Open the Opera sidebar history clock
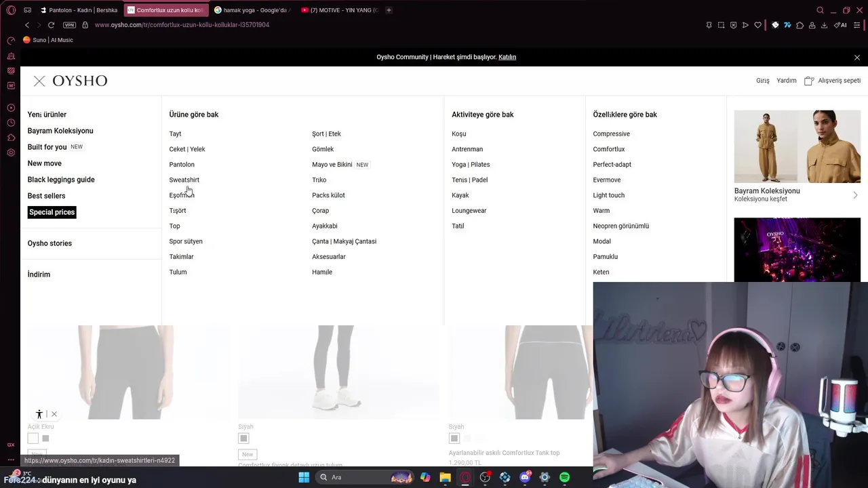 point(11,123)
